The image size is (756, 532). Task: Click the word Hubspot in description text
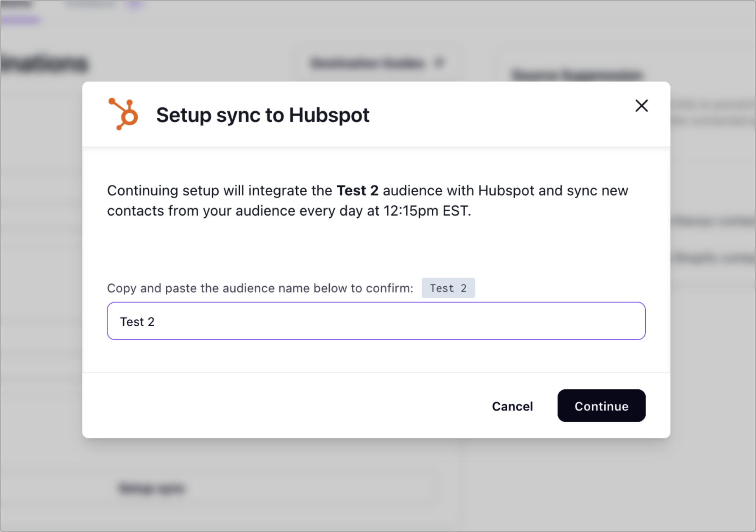point(506,191)
